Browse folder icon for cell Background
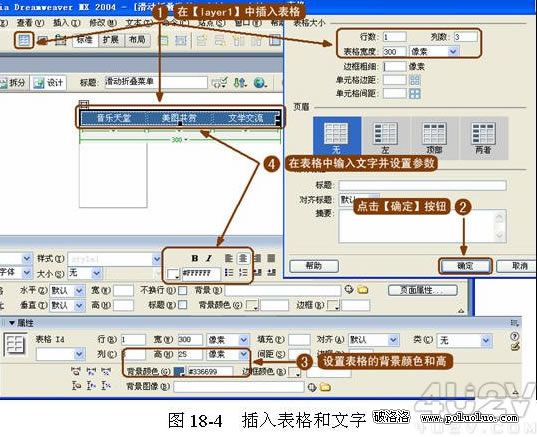 [362, 290]
